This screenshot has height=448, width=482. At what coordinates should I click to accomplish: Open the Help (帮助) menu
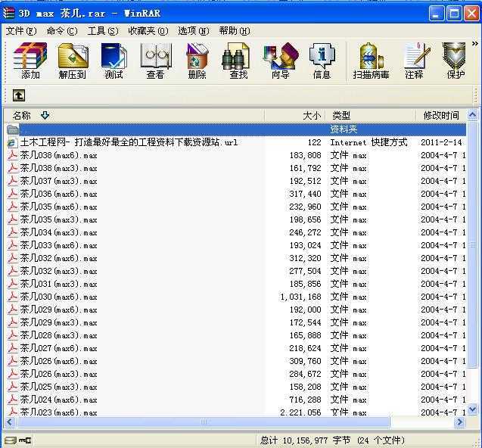pyautogui.click(x=235, y=31)
